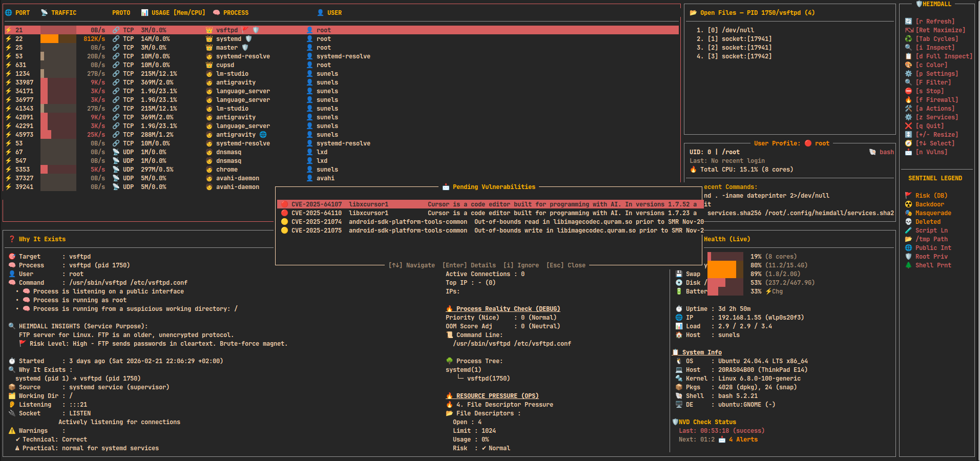Select the port 1234 lm-studio row
Image resolution: width=980 pixels, height=461 pixels.
(x=342, y=74)
